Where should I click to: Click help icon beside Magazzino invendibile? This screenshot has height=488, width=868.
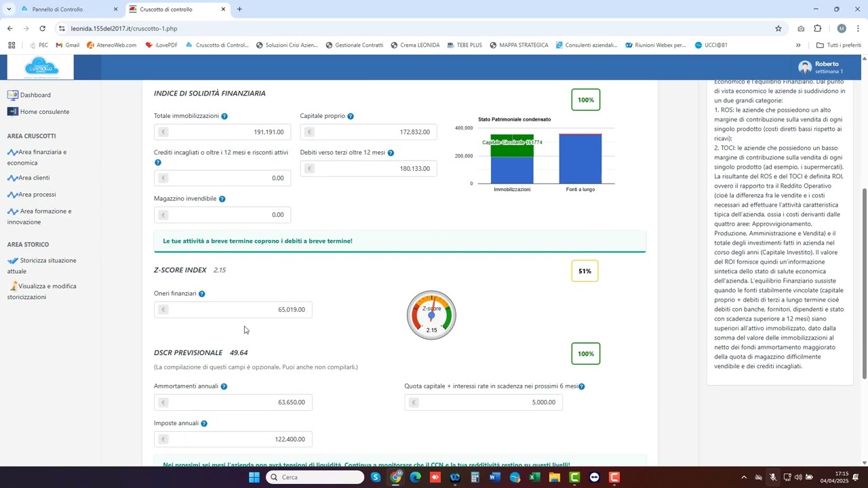[222, 199]
